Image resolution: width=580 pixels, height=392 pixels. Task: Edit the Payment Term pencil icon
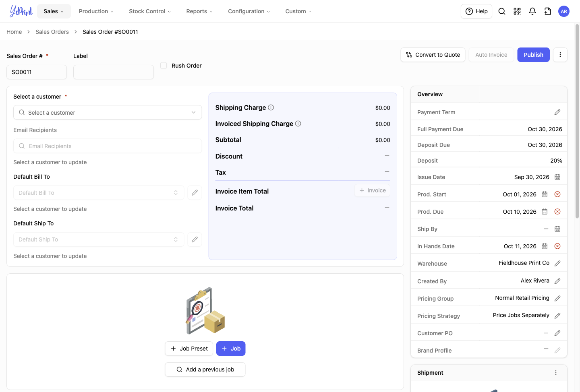coord(557,112)
